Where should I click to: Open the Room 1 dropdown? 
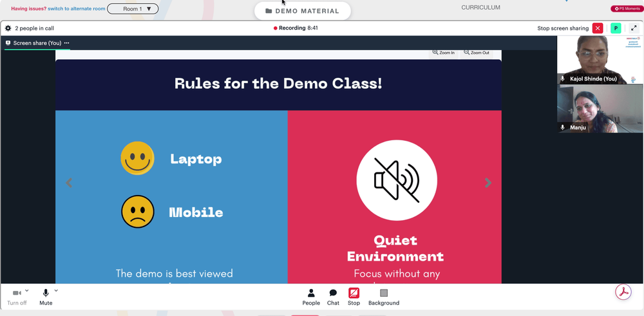[x=133, y=8]
